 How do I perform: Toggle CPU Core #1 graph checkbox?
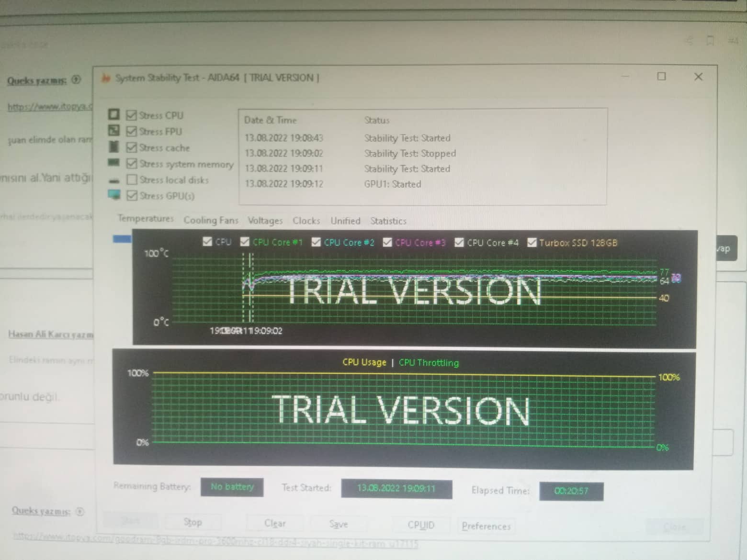coord(245,242)
